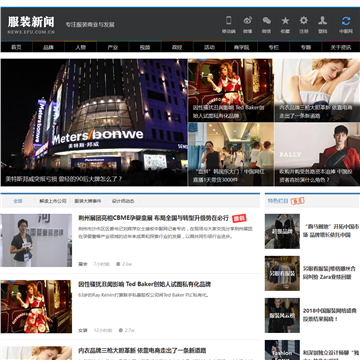Click the 服装新闻 site logo
This screenshot has width=360, height=360.
coord(31,25)
